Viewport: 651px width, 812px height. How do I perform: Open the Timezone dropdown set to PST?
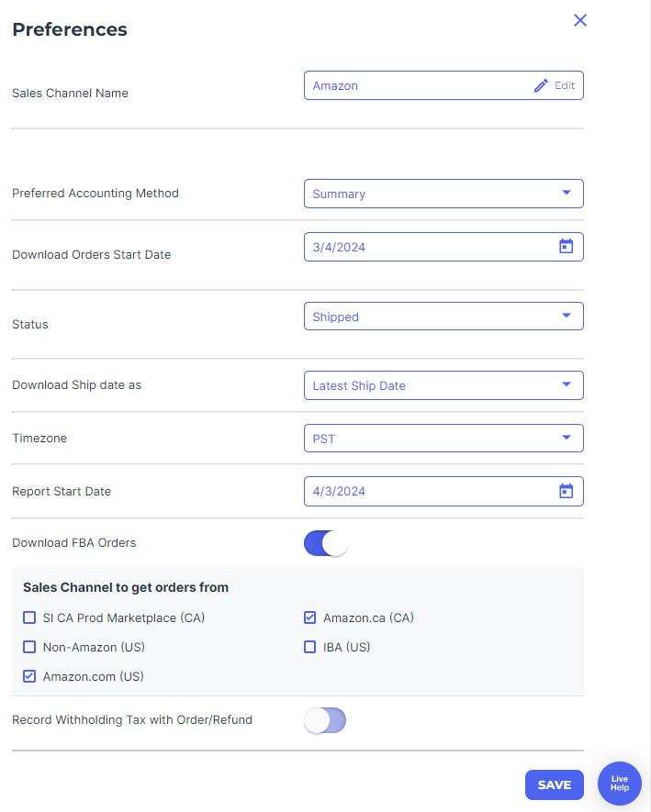[443, 438]
